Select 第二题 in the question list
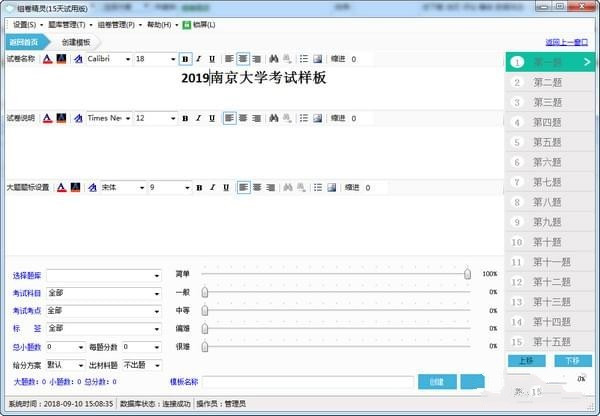The height and width of the screenshot is (416, 600). pos(550,82)
